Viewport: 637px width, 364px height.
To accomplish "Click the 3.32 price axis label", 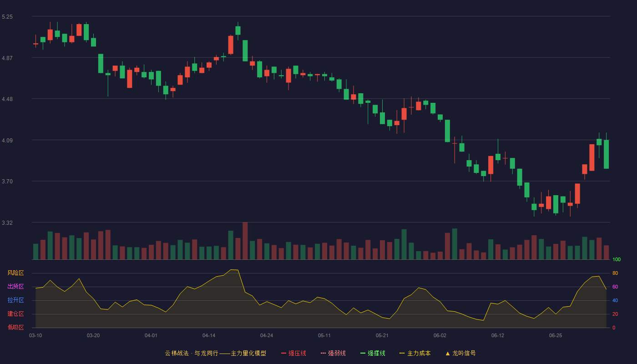I will tap(7, 223).
